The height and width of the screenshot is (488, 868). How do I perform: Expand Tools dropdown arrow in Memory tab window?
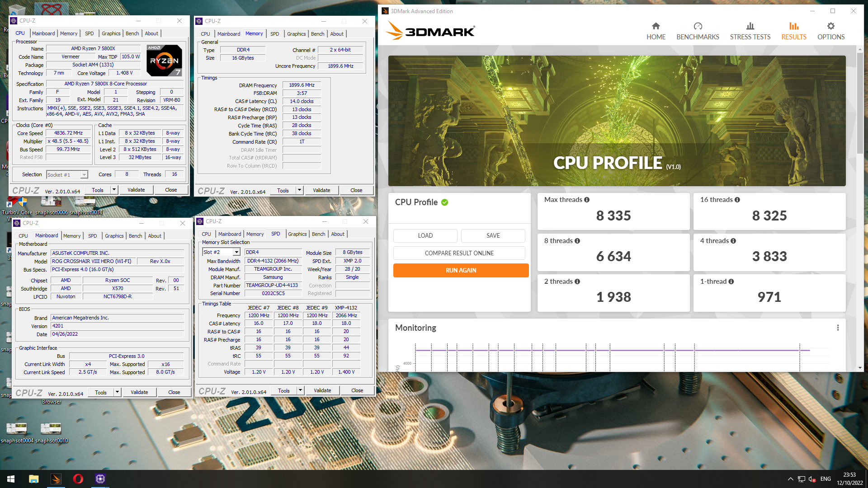(299, 191)
